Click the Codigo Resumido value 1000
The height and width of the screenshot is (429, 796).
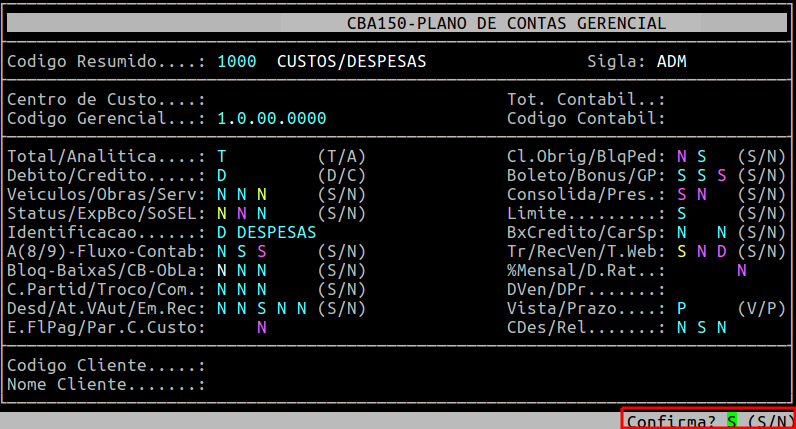coord(236,61)
